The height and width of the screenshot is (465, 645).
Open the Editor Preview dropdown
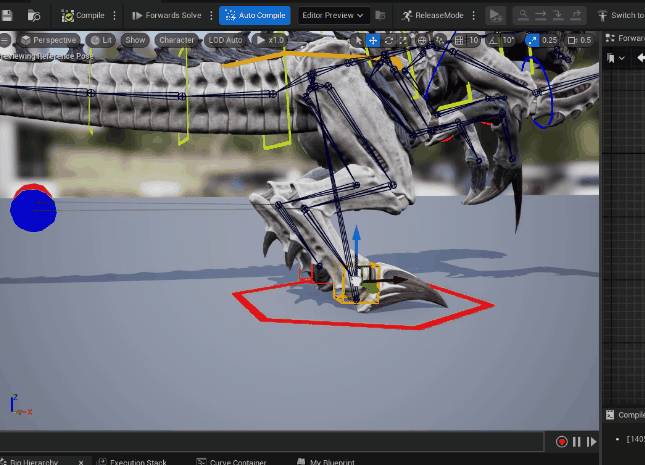[334, 16]
